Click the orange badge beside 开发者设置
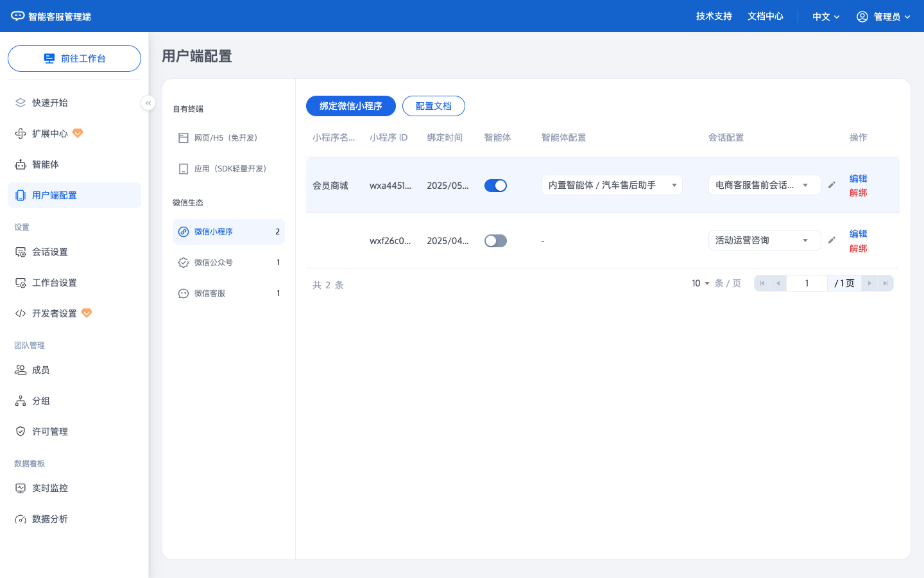Screen dimensions: 924x578 87,313
